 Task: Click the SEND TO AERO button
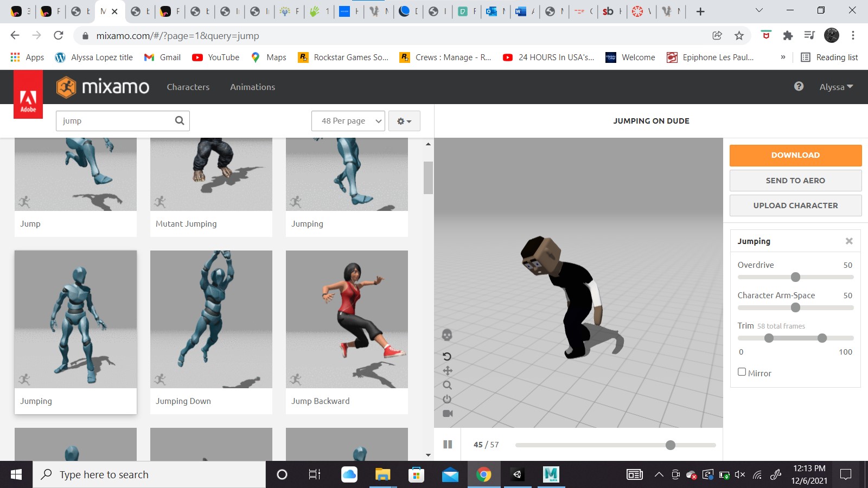(x=795, y=181)
